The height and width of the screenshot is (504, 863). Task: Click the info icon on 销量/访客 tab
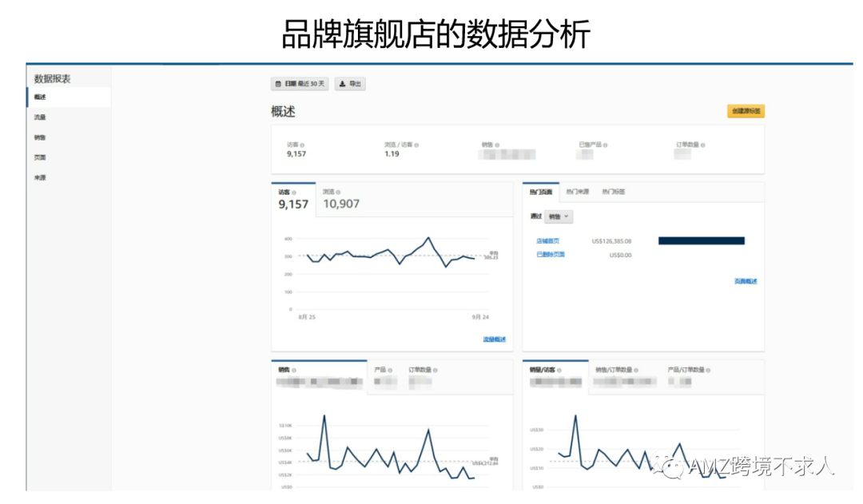coord(559,371)
